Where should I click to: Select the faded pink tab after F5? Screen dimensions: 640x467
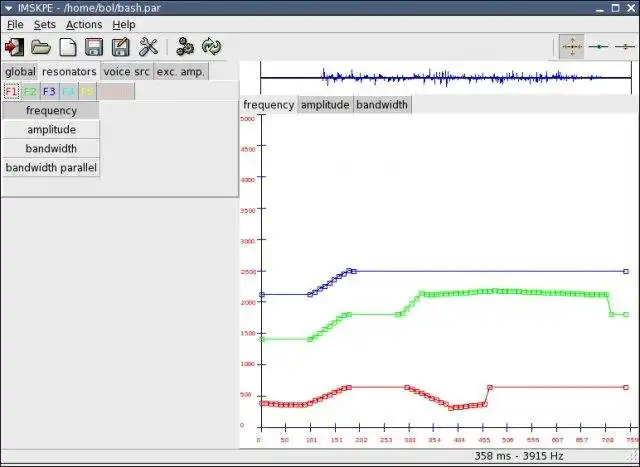[x=116, y=91]
